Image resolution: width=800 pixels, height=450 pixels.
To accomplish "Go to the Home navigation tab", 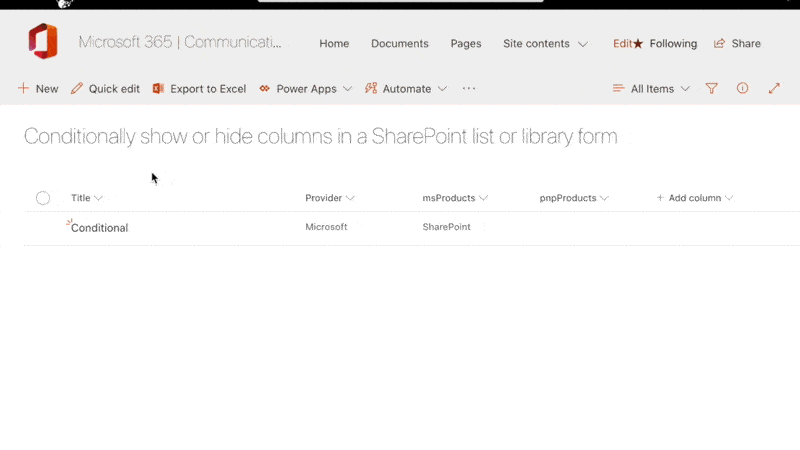I will (x=334, y=44).
